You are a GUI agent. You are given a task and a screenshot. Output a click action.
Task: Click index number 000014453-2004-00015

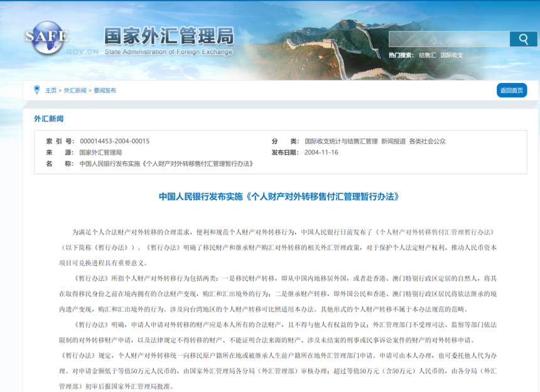(x=114, y=141)
